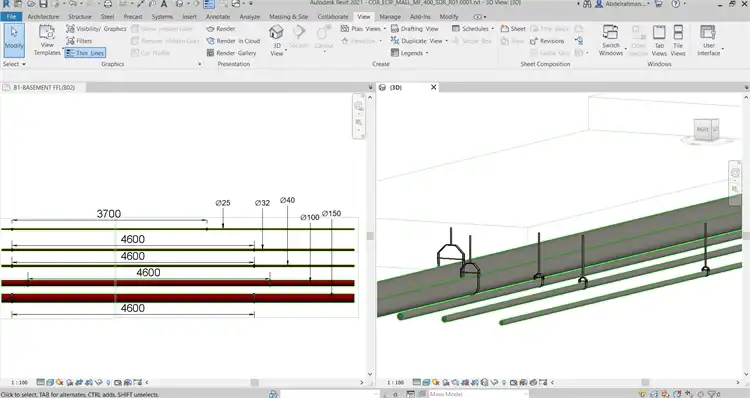750x398 pixels.
Task: Click the 3D View house icon
Action: click(276, 33)
